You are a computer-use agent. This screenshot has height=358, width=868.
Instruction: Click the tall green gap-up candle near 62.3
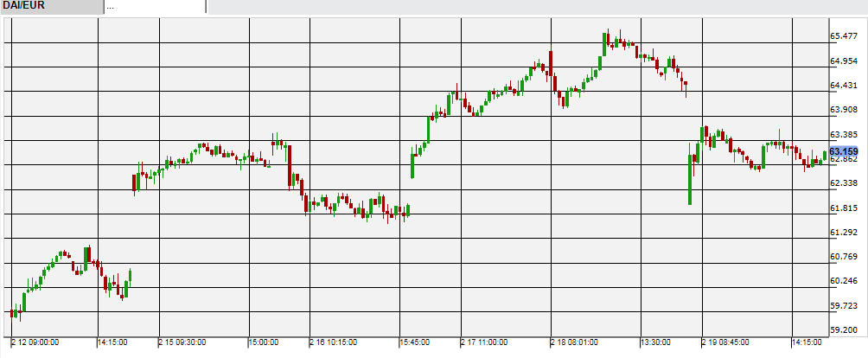coord(412,165)
